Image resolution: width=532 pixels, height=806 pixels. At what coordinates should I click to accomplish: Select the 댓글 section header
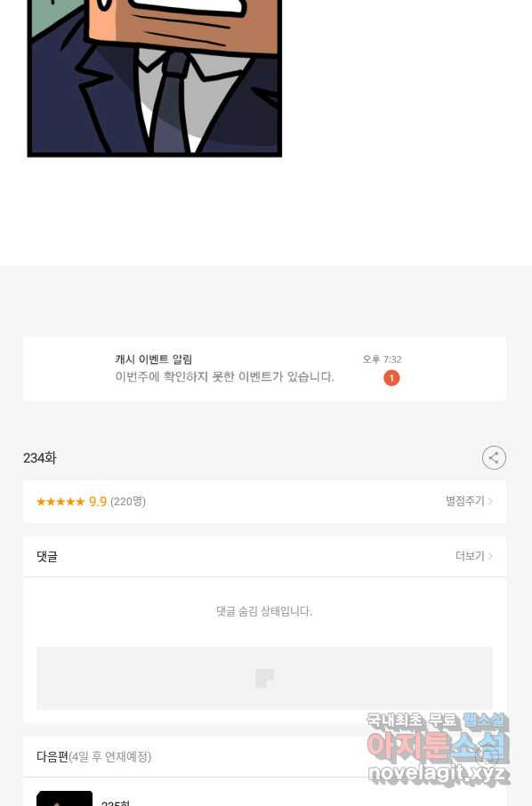pyautogui.click(x=47, y=556)
